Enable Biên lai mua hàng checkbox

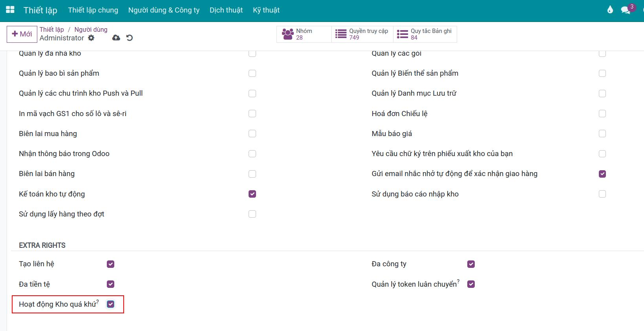click(x=252, y=134)
